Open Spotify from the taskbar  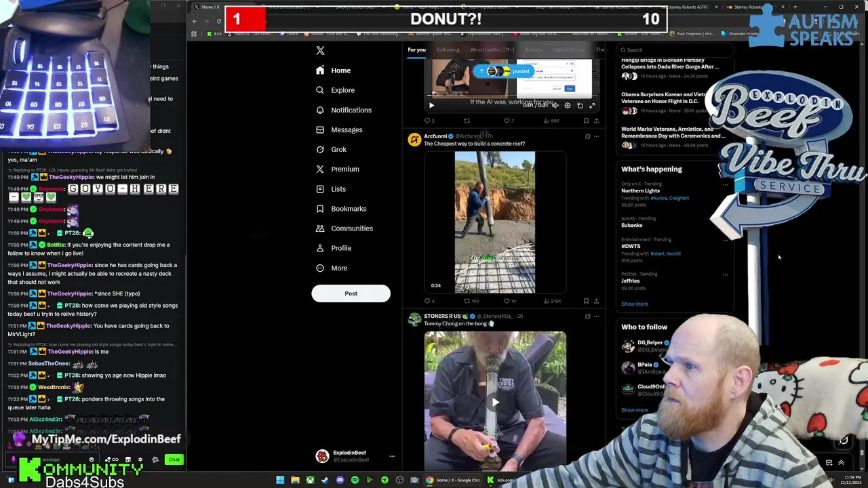pos(355,481)
